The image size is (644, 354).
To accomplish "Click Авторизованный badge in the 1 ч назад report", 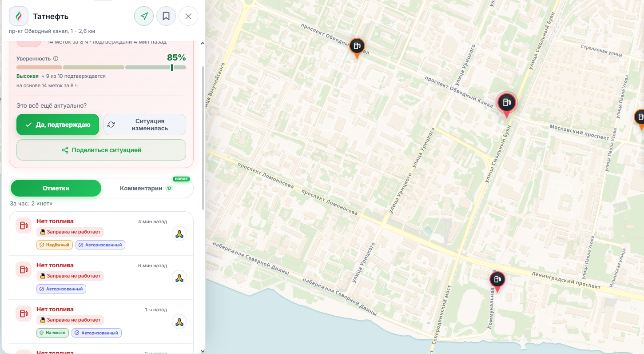I will point(96,333).
